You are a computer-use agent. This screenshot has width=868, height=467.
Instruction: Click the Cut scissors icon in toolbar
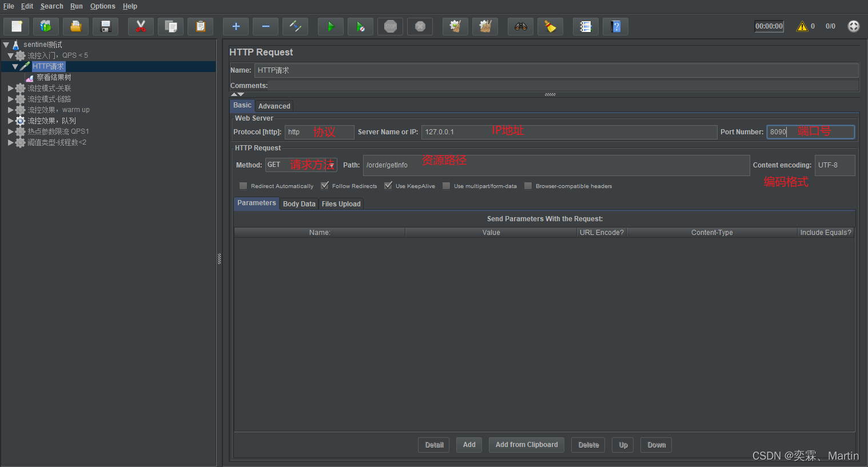pyautogui.click(x=141, y=26)
